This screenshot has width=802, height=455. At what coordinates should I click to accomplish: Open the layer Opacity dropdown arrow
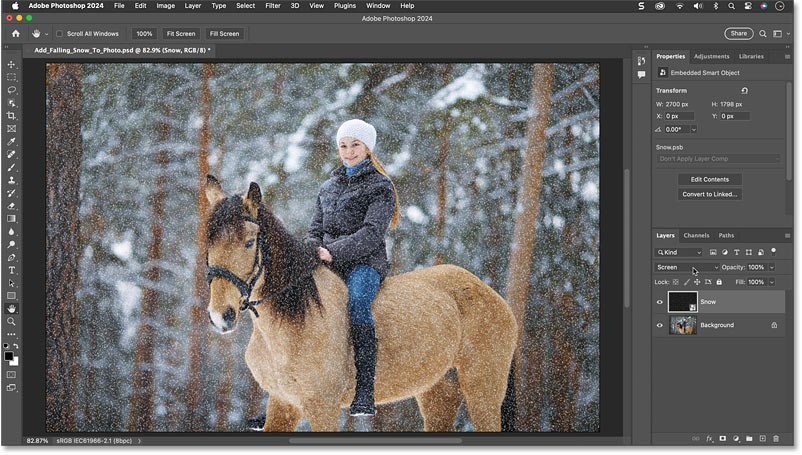pyautogui.click(x=771, y=267)
